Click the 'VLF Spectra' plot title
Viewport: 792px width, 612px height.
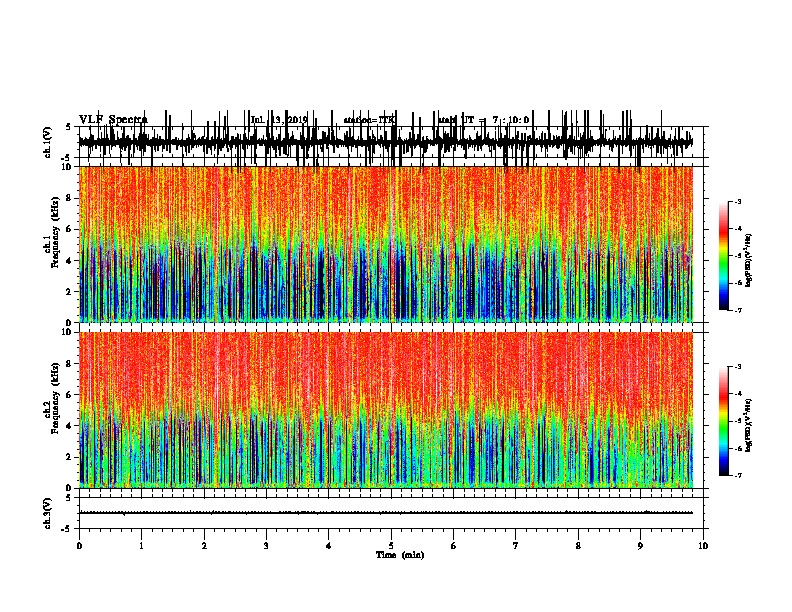113,120
